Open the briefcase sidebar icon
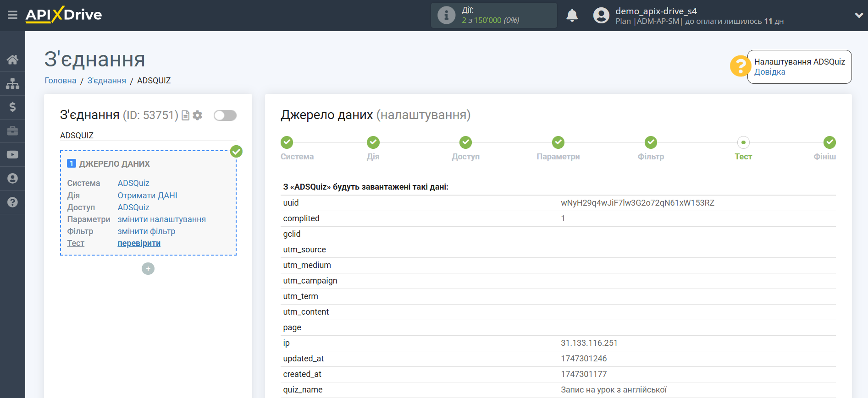 12,131
